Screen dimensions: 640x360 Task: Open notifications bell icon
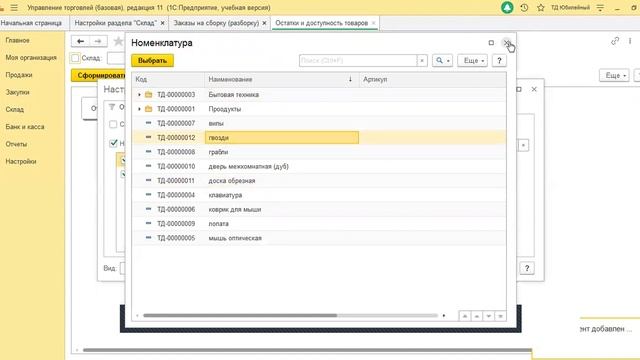507,8
